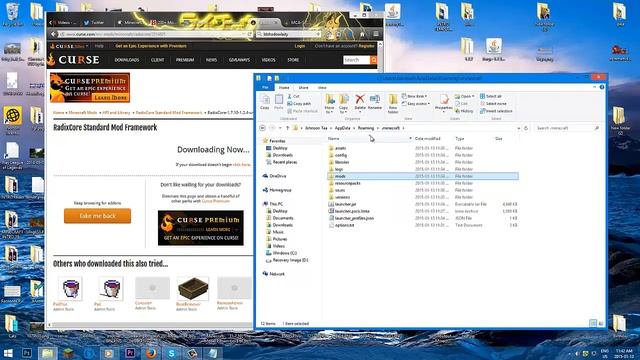This screenshot has height=360, width=640.
Task: Click the Paste icon in Explorer ribbon
Action: [279, 102]
